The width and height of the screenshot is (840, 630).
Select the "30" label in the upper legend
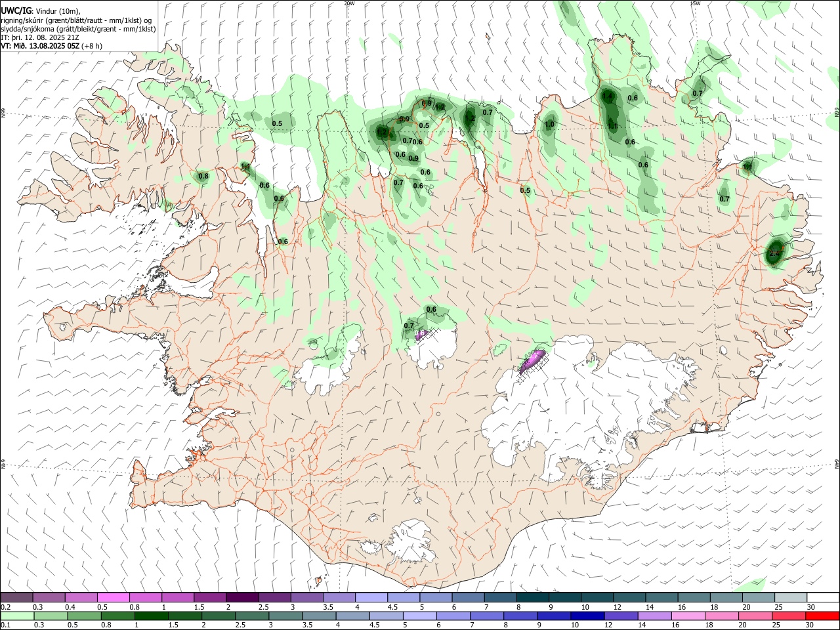pos(811,607)
